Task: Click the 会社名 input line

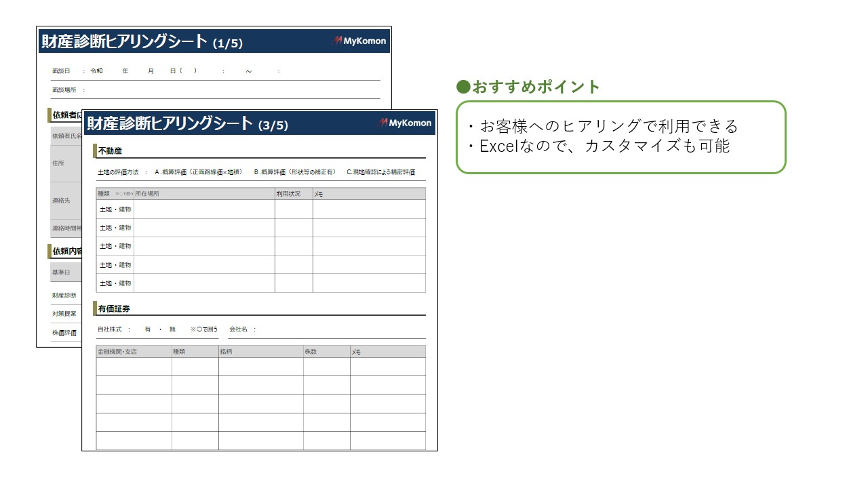Action: 339,330
